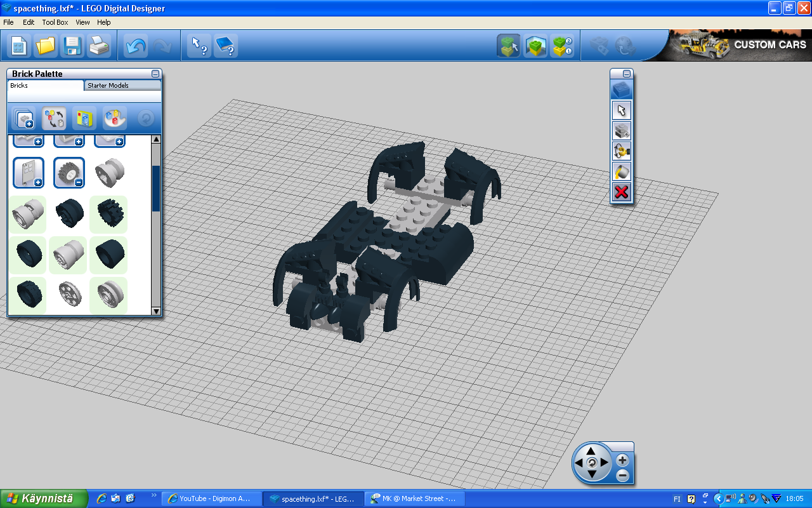This screenshot has width=812, height=508.
Task: Switch to the YouTube - Digimon taskbar window
Action: coord(212,498)
